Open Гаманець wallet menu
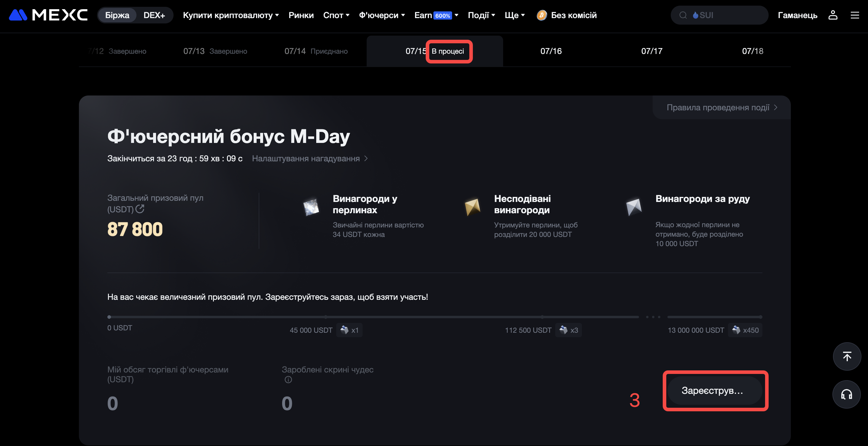Viewport: 868px width, 446px height. (x=797, y=15)
